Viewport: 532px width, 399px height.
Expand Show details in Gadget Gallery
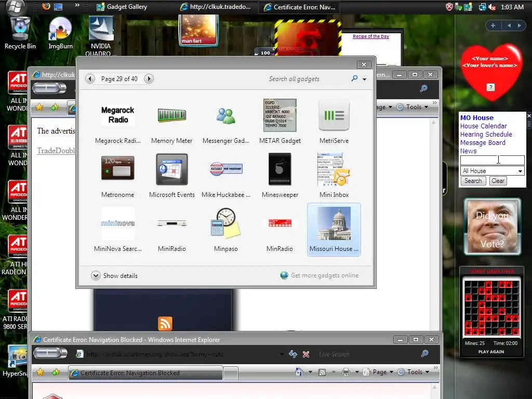(x=114, y=275)
